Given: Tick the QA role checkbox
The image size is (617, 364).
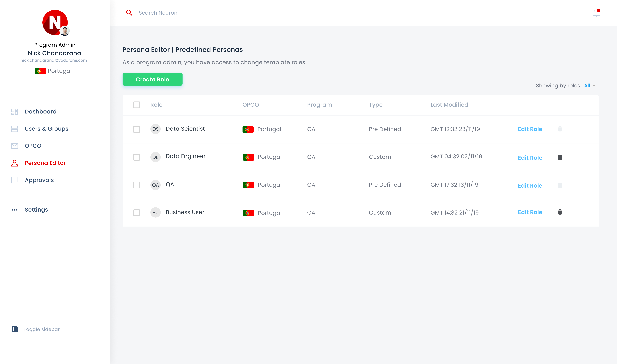Looking at the screenshot, I should (x=137, y=185).
